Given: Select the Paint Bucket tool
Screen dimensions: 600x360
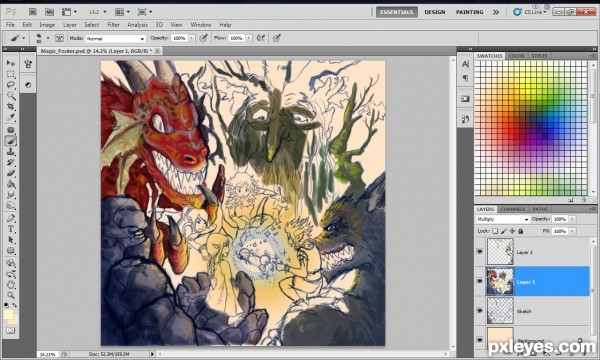Looking at the screenshot, I should pos(11,184).
